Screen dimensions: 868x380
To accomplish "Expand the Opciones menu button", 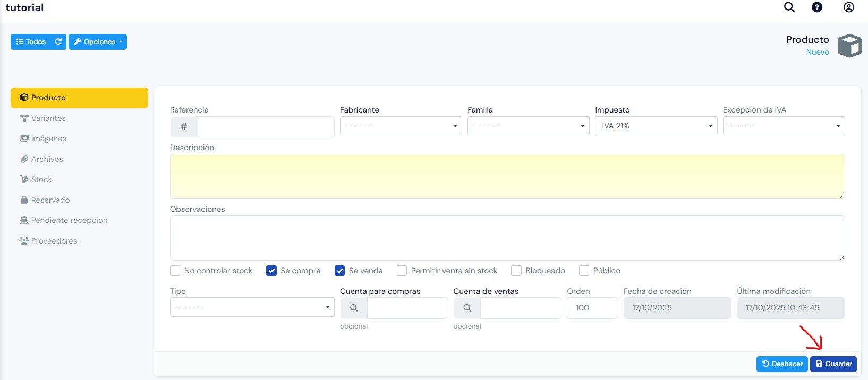I will [x=98, y=42].
